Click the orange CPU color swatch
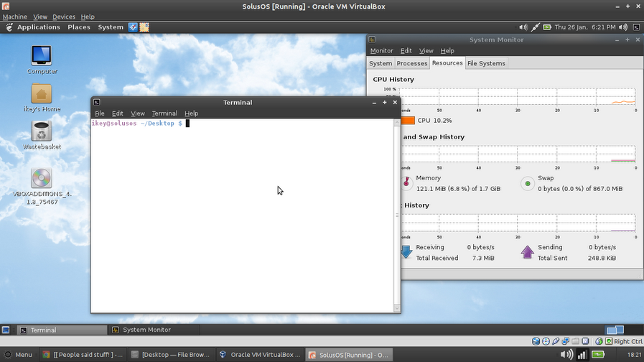Image resolution: width=644 pixels, height=362 pixels. pyautogui.click(x=408, y=121)
